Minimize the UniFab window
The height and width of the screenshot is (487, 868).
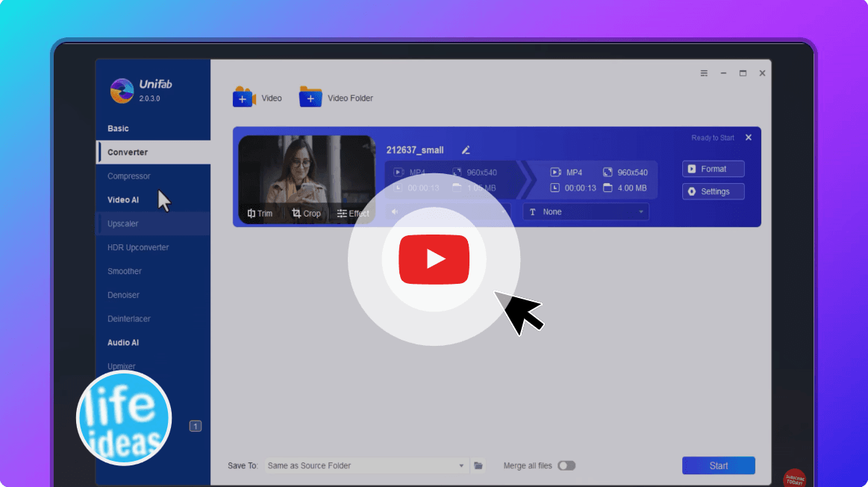(723, 73)
